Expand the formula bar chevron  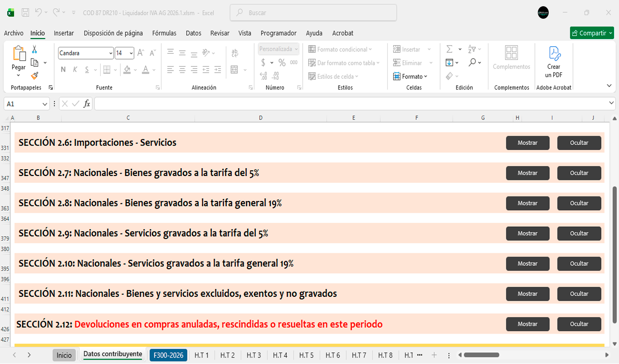click(611, 104)
